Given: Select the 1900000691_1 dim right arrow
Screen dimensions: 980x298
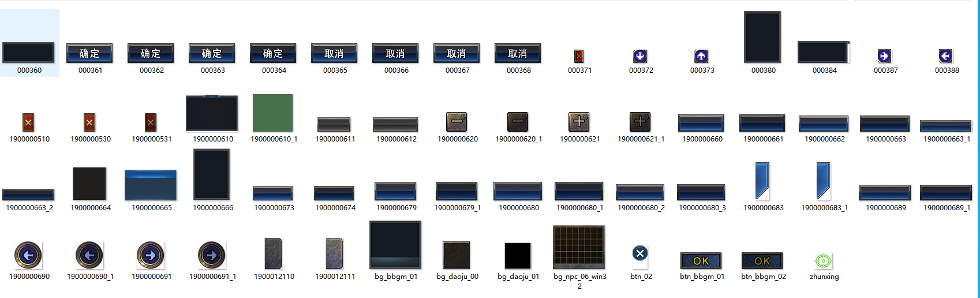Looking at the screenshot, I should click(x=212, y=255).
